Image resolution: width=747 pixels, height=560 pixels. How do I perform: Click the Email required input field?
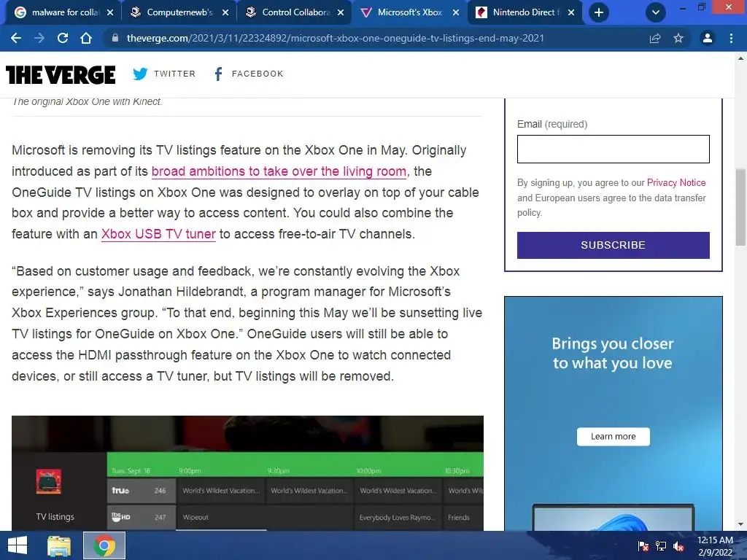click(613, 149)
